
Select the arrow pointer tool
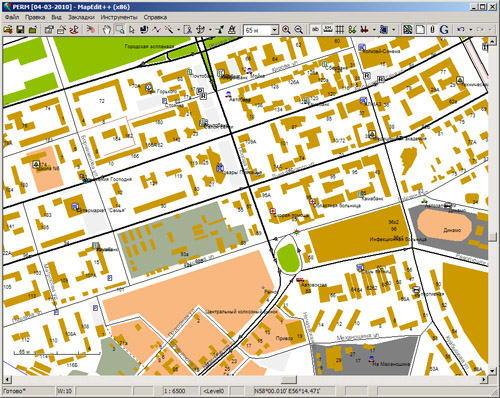(x=132, y=30)
